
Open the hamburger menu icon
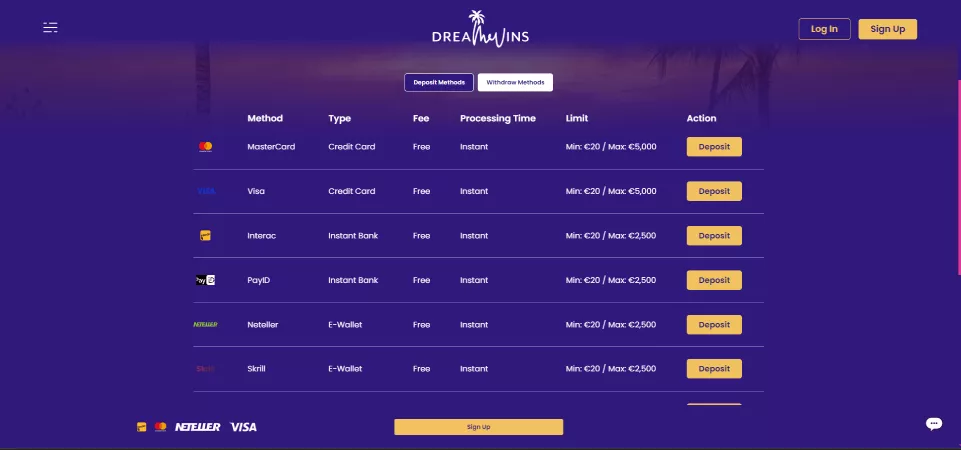click(x=50, y=28)
